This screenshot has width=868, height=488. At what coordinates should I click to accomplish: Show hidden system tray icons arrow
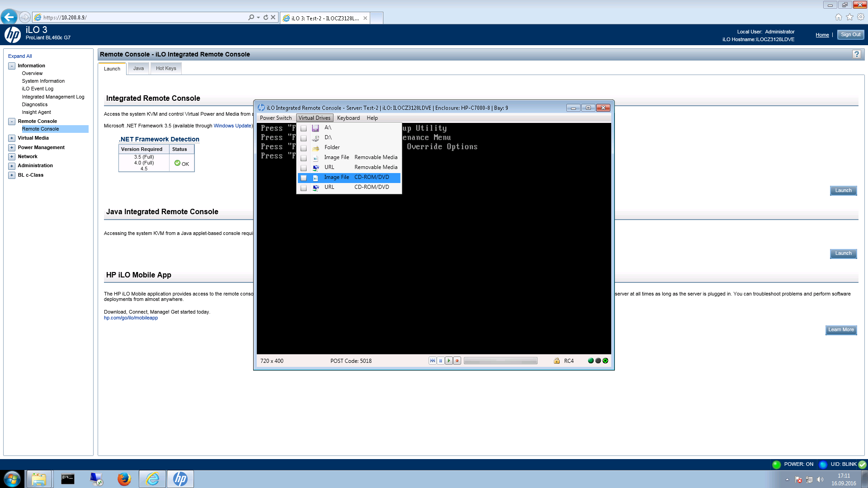(x=787, y=479)
